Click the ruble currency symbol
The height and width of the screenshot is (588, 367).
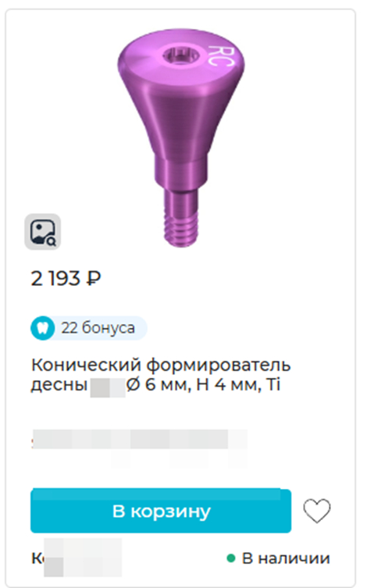94,279
